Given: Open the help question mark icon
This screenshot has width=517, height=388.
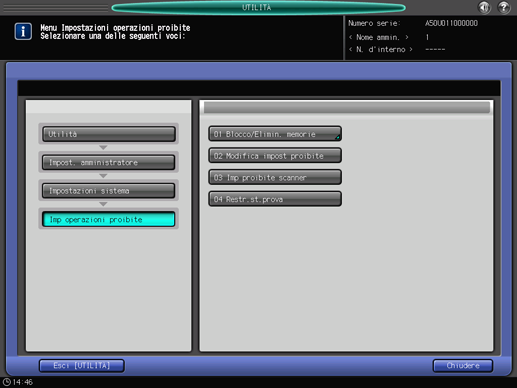Looking at the screenshot, I should click(504, 7).
